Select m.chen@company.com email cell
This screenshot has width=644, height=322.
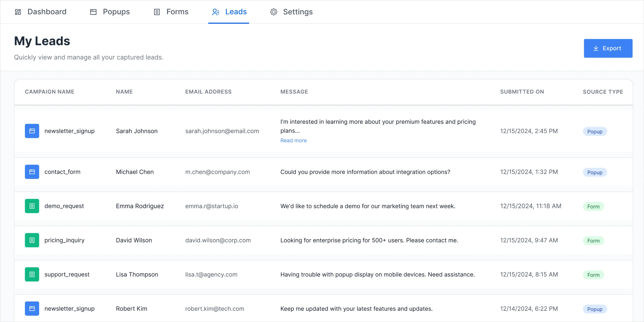(218, 172)
